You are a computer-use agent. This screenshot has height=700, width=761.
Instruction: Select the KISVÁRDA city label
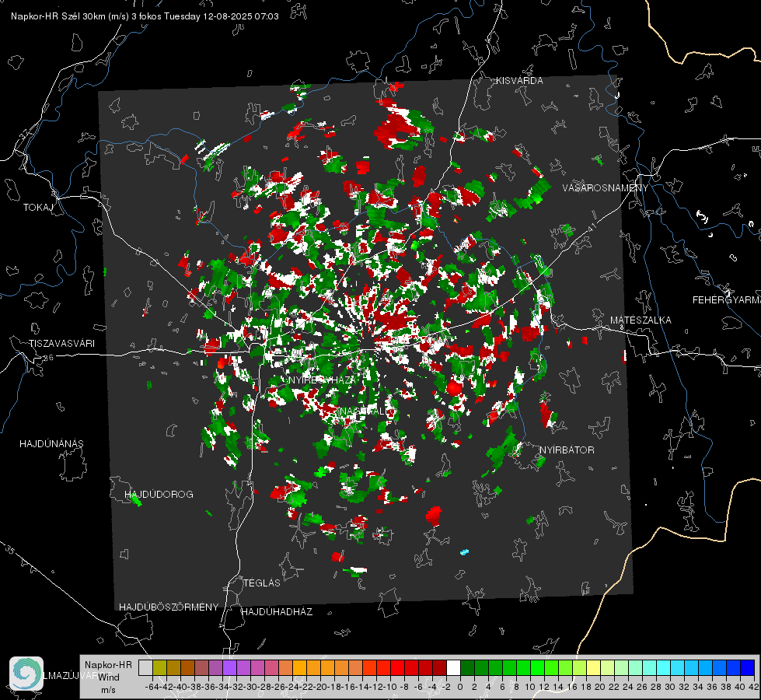519,81
